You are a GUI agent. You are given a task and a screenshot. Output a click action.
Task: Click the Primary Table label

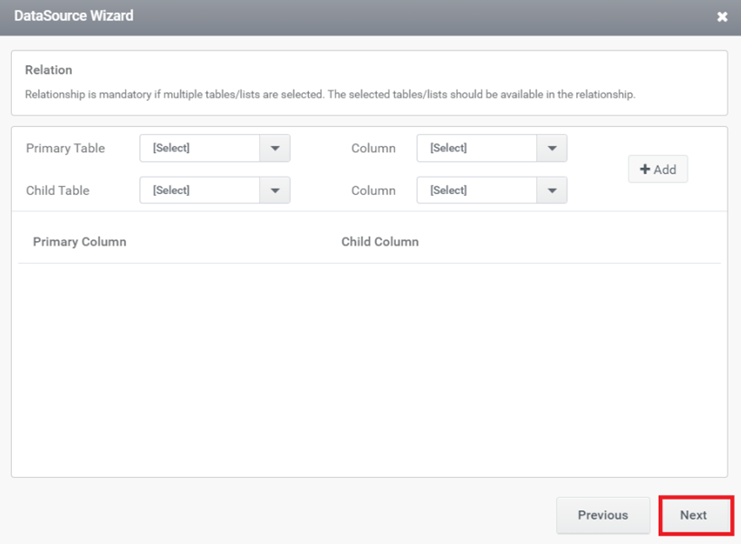click(65, 148)
